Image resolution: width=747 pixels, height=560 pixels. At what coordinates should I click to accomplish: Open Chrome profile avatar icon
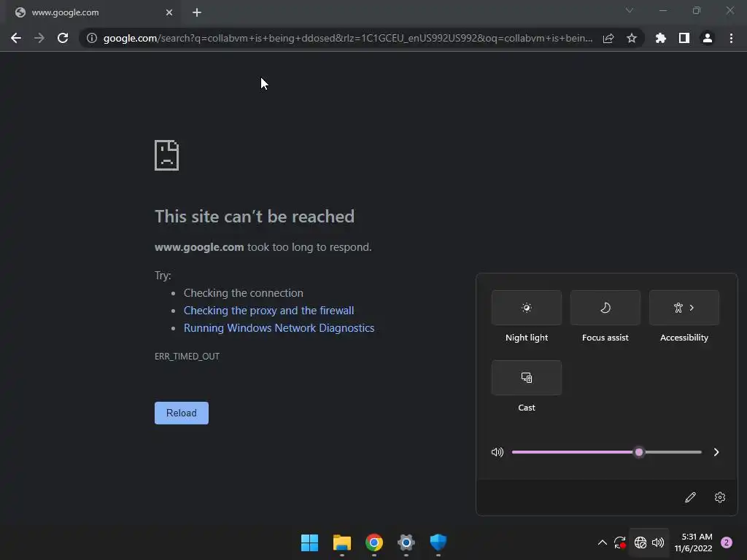708,38
